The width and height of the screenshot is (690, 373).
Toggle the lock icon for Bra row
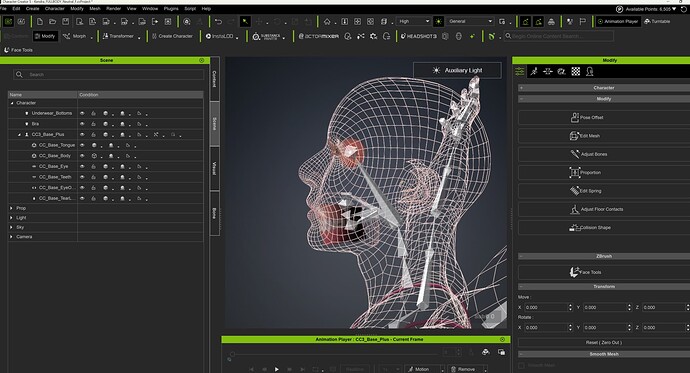(x=94, y=124)
